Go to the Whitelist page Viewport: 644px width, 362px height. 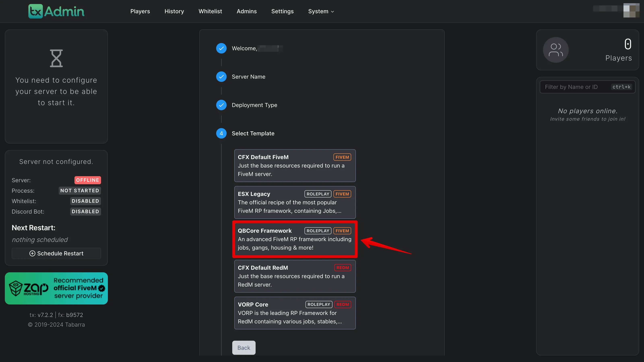click(x=210, y=11)
